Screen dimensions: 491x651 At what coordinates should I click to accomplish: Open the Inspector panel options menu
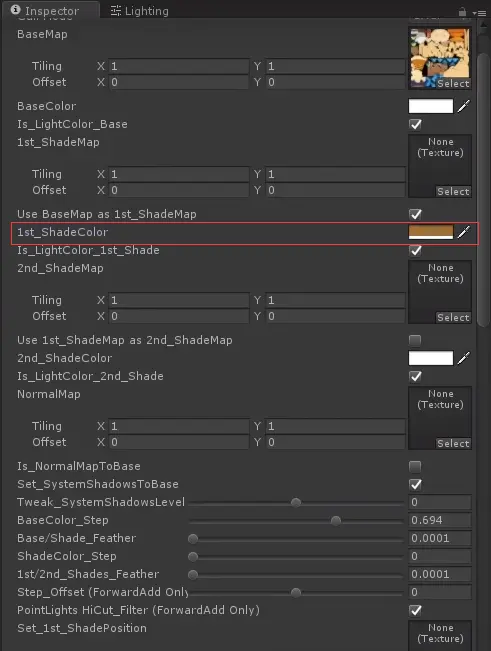(479, 13)
